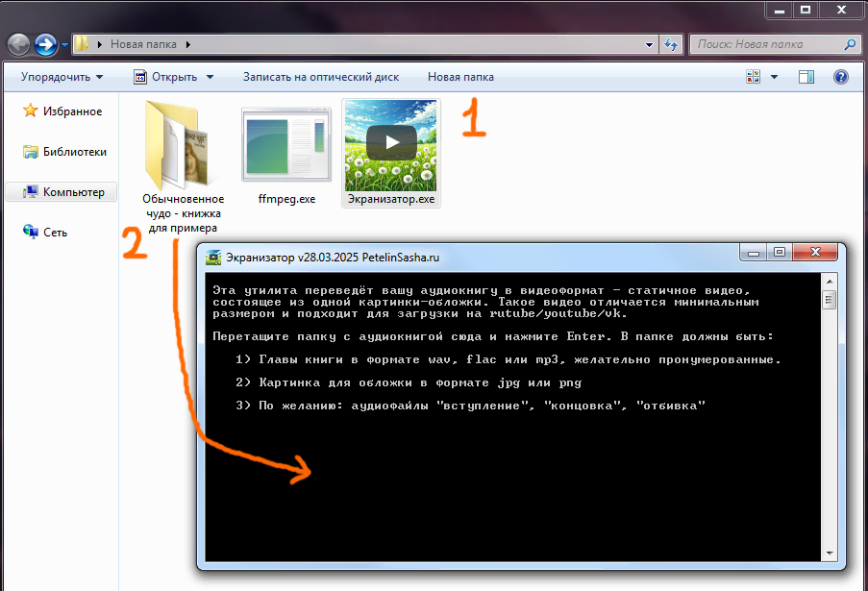Click the Поиск: Новая папка search field
This screenshot has height=591, width=868.
coord(764,44)
